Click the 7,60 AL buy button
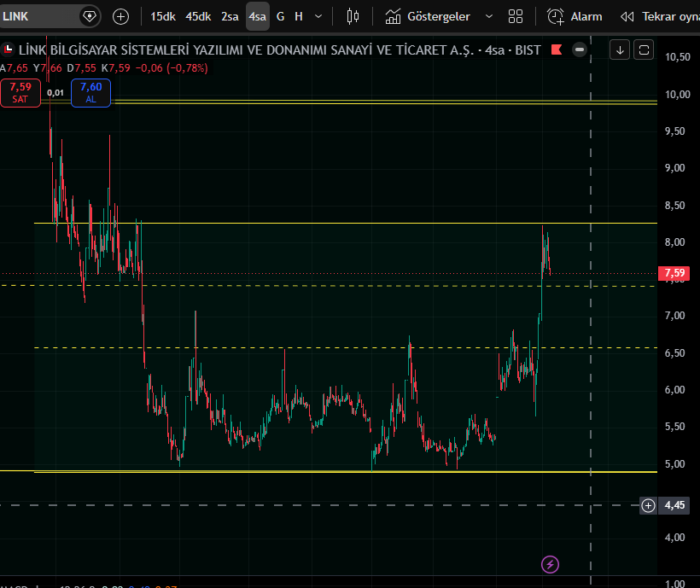This screenshot has width=700, height=588. [90, 93]
